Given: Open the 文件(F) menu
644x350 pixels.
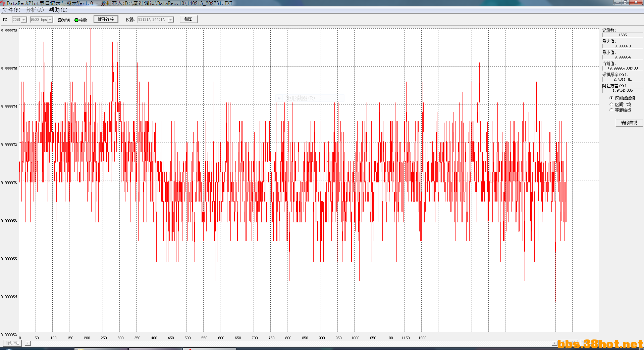Looking at the screenshot, I should pos(11,10).
